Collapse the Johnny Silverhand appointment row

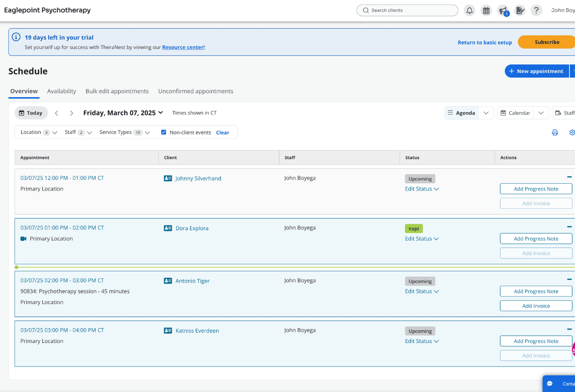(569, 177)
